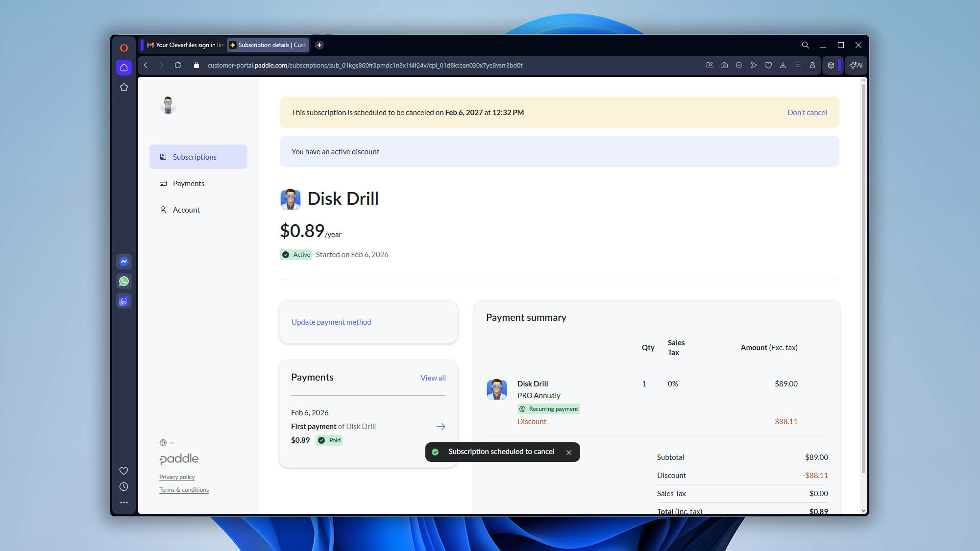The image size is (980, 551).
Task: Go to Payments in side menu
Action: click(189, 183)
